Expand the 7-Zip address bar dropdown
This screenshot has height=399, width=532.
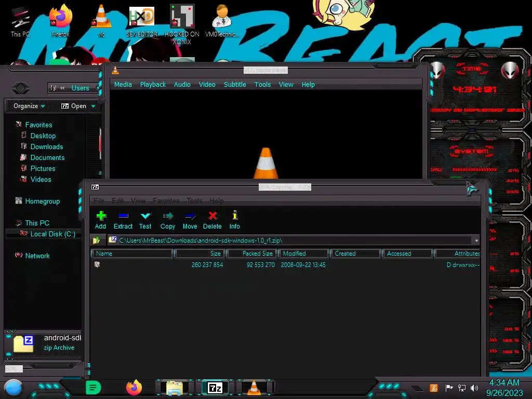(476, 241)
